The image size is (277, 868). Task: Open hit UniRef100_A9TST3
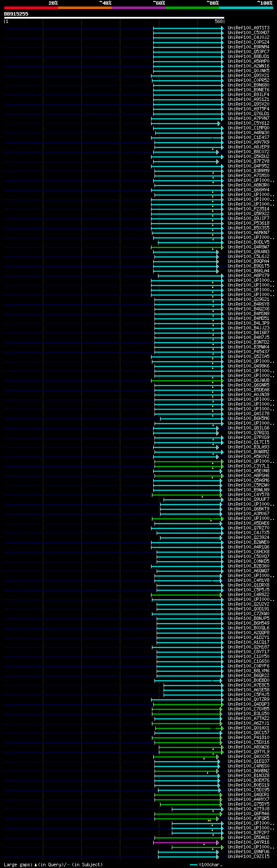coord(248,28)
